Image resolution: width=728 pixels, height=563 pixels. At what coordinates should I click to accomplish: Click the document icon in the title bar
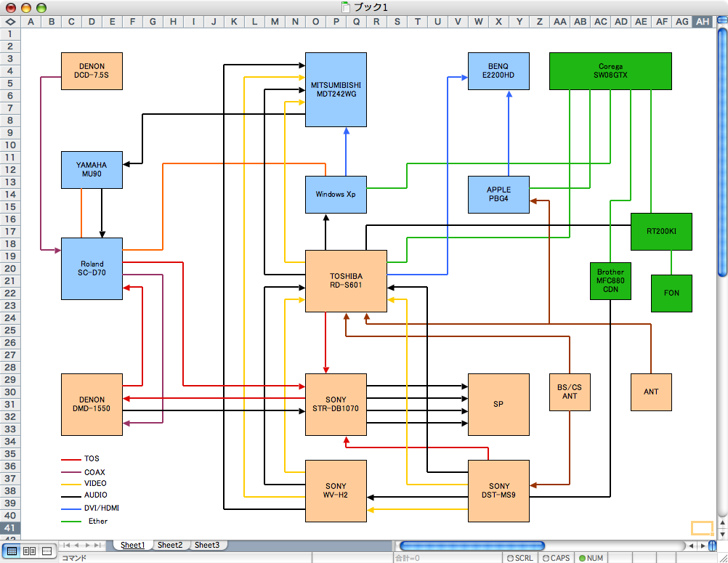[x=346, y=7]
